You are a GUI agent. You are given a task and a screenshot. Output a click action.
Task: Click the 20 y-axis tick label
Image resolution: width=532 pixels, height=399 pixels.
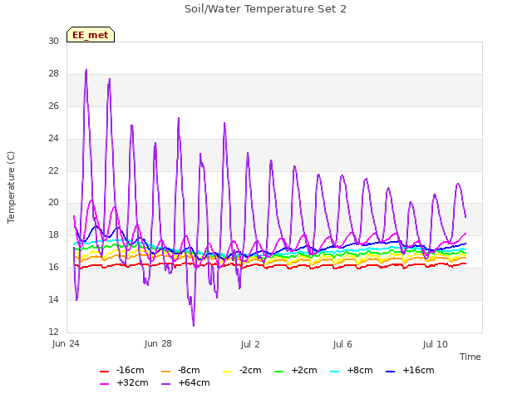point(53,203)
